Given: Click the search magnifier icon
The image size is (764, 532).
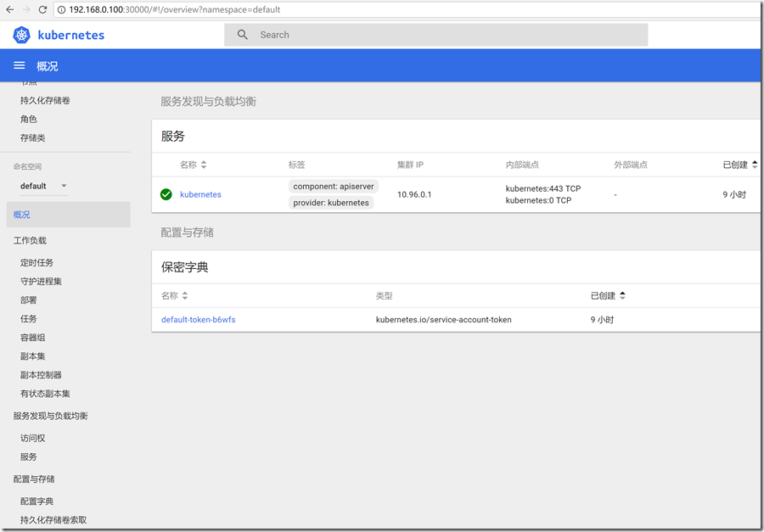Looking at the screenshot, I should point(242,35).
